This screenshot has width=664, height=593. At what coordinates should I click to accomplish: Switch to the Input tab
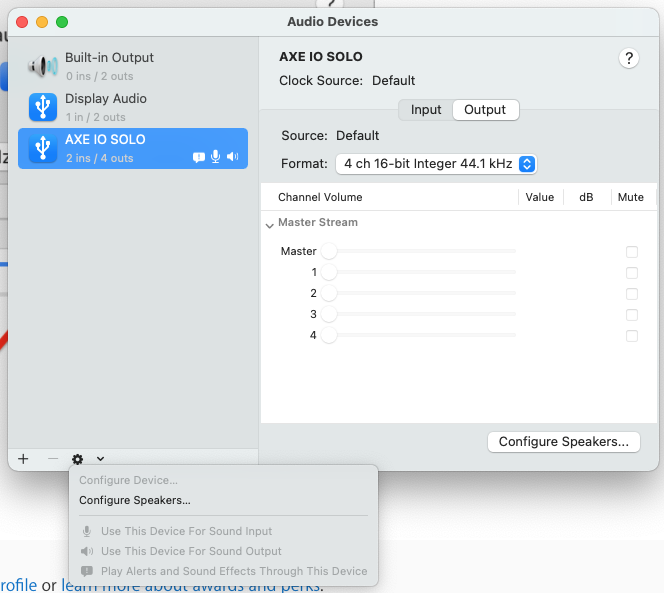pos(426,110)
